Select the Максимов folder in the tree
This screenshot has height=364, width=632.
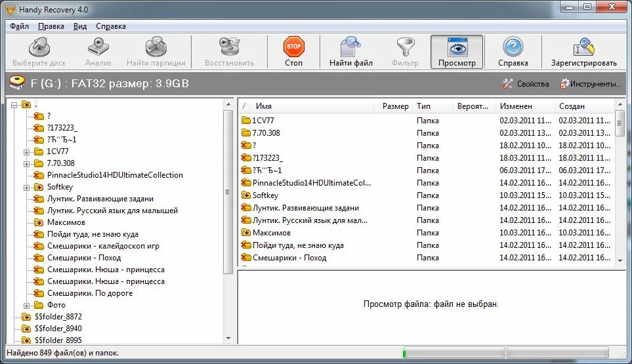click(66, 222)
